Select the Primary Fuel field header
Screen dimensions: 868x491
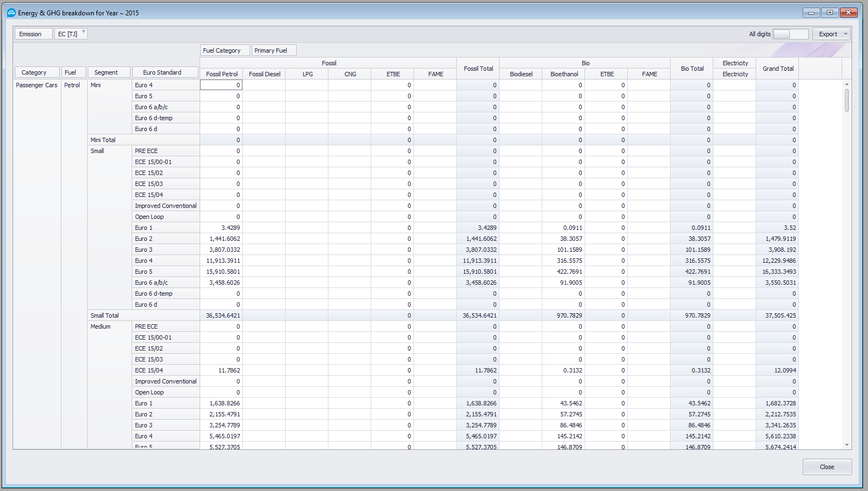pos(273,50)
